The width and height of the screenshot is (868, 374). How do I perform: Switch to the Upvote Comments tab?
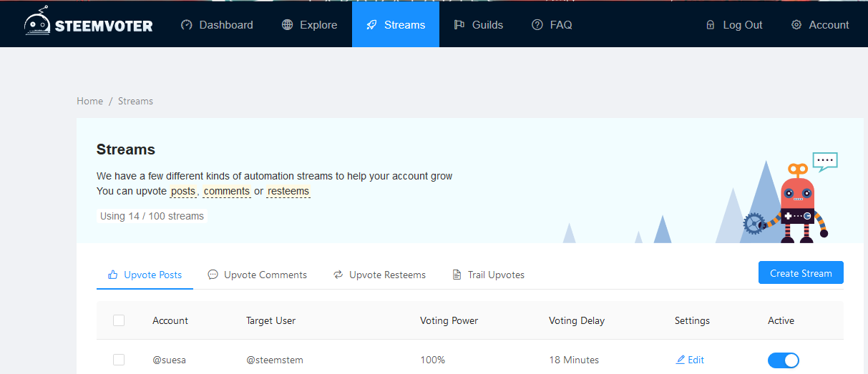click(258, 275)
